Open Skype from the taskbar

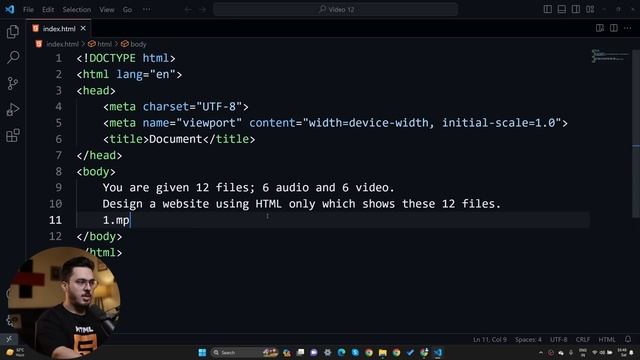pos(355,353)
